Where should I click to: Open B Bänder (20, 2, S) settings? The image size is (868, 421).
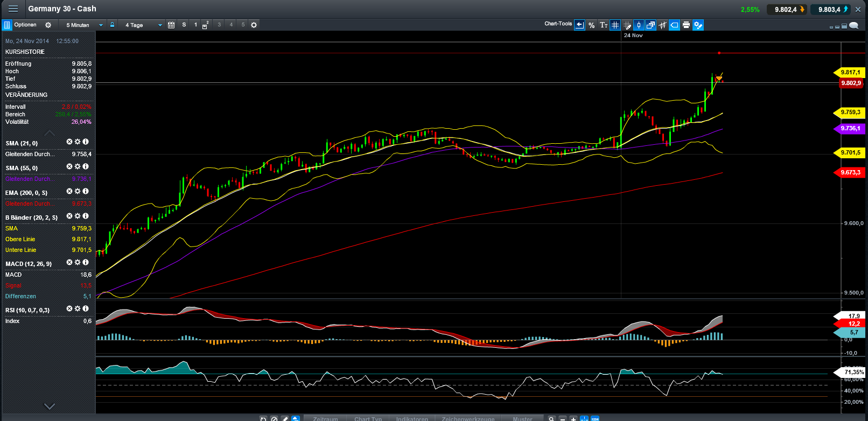pyautogui.click(x=78, y=216)
